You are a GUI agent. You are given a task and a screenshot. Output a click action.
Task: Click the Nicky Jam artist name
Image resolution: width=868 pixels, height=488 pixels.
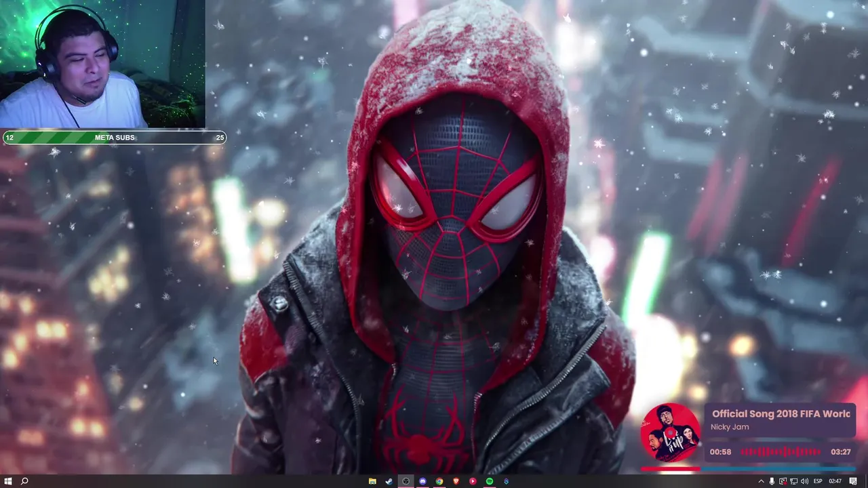pyautogui.click(x=730, y=427)
